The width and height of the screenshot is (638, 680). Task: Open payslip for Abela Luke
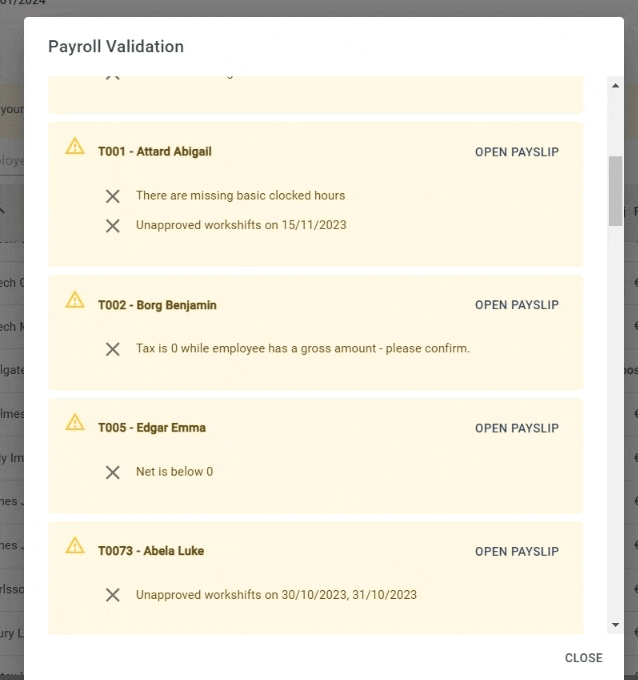(x=517, y=551)
